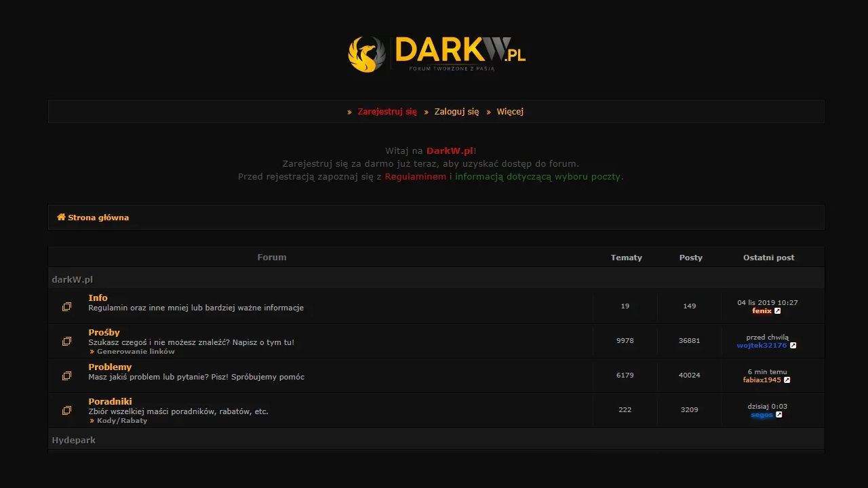Open the Regulaminem link
This screenshot has height=488, width=868.
416,176
